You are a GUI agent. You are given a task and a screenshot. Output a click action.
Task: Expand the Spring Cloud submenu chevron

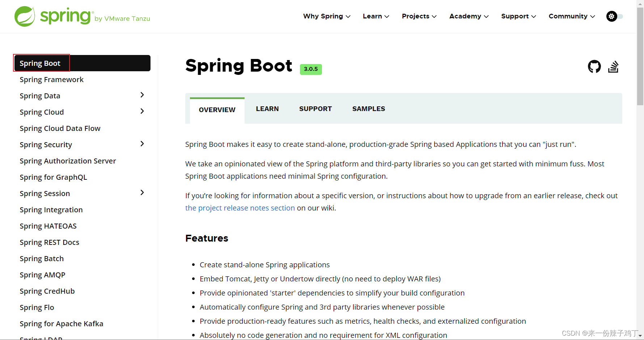(142, 111)
